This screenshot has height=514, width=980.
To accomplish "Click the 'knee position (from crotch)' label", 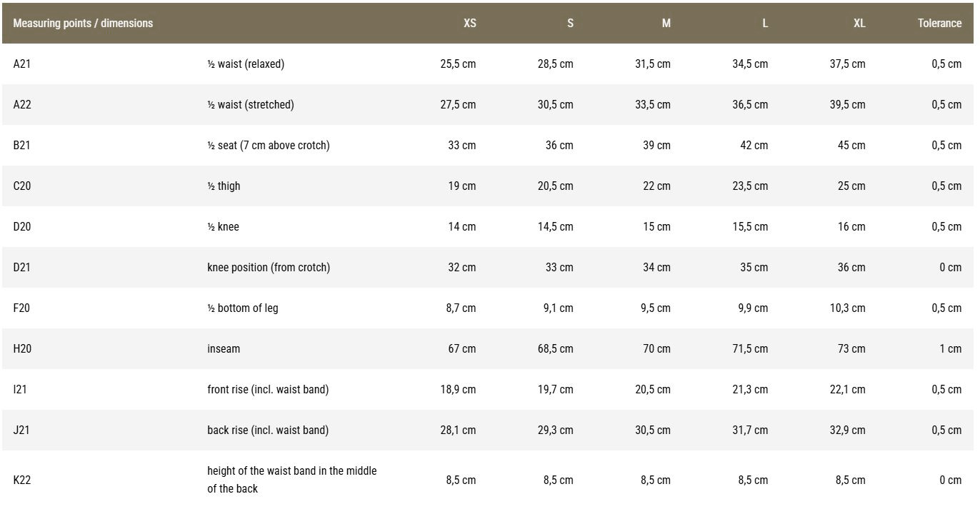I will (269, 267).
